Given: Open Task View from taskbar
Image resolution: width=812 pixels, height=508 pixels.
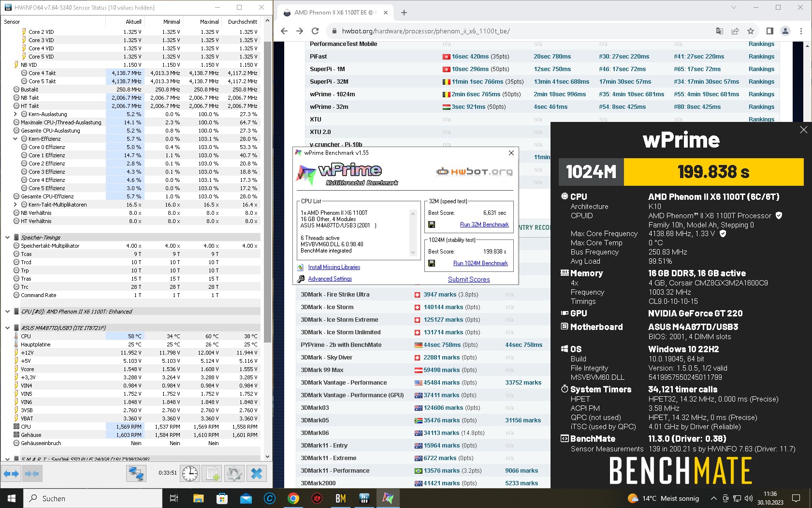Looking at the screenshot, I should (x=174, y=498).
